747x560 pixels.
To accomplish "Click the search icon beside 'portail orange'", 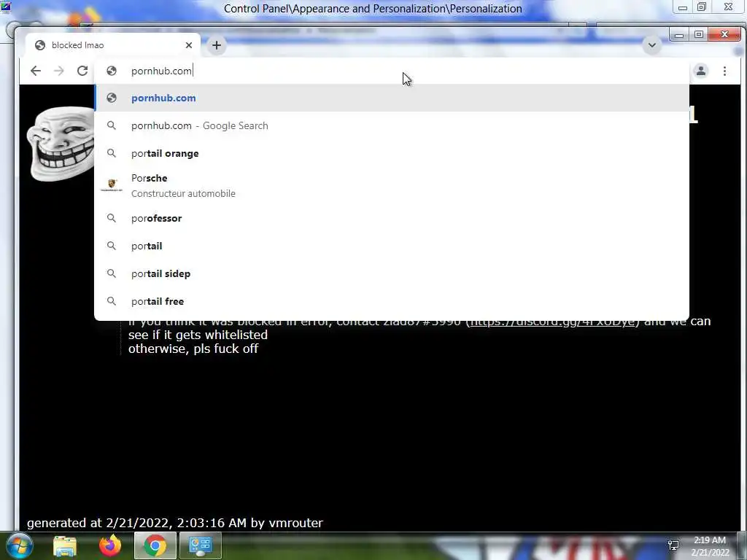I will (112, 153).
